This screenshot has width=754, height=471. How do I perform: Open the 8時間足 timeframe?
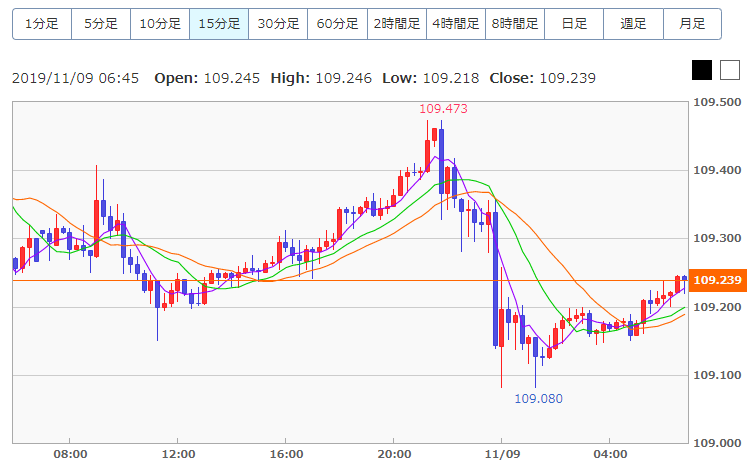(515, 24)
